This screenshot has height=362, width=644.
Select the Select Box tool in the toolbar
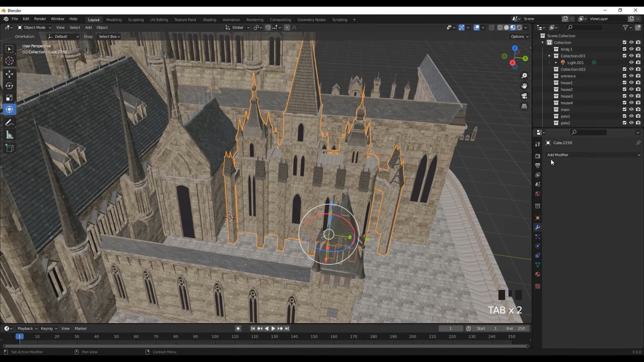(10, 49)
